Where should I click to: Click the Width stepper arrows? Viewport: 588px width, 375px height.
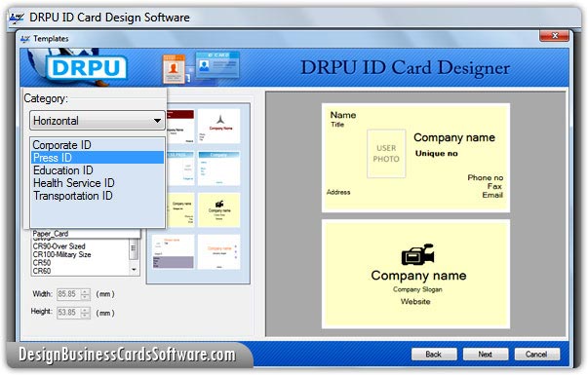coord(86,294)
